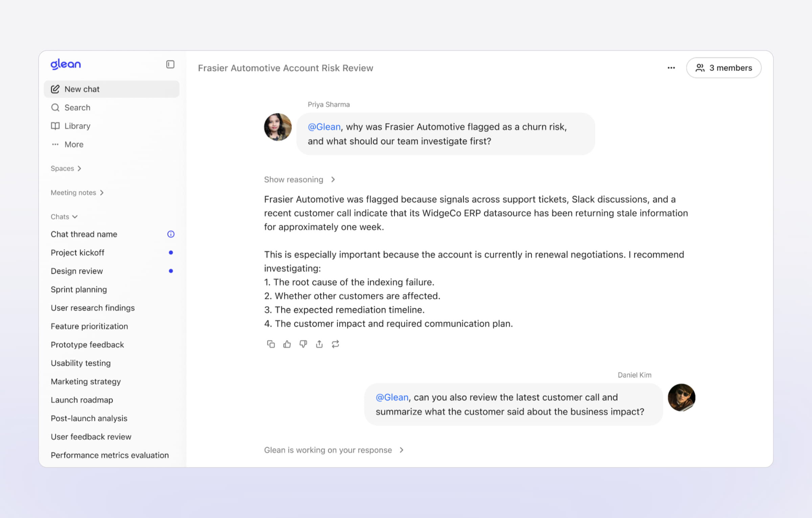Screen dimensions: 812x518
Task: Share the Glean response
Action: [x=319, y=344]
